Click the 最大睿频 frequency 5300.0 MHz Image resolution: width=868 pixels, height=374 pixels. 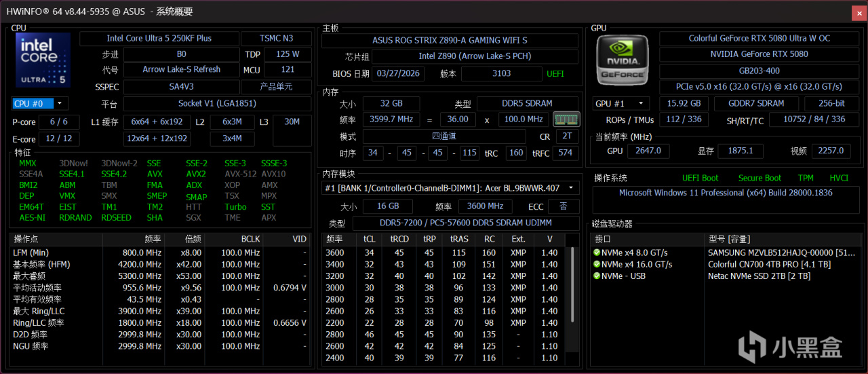(x=142, y=276)
